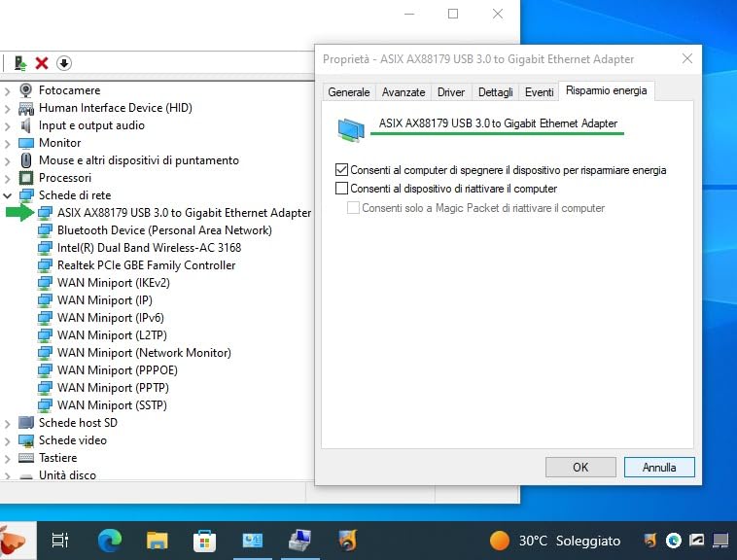Image resolution: width=737 pixels, height=560 pixels.
Task: Click the Realtek PCIe GBE icon
Action: coord(45,265)
